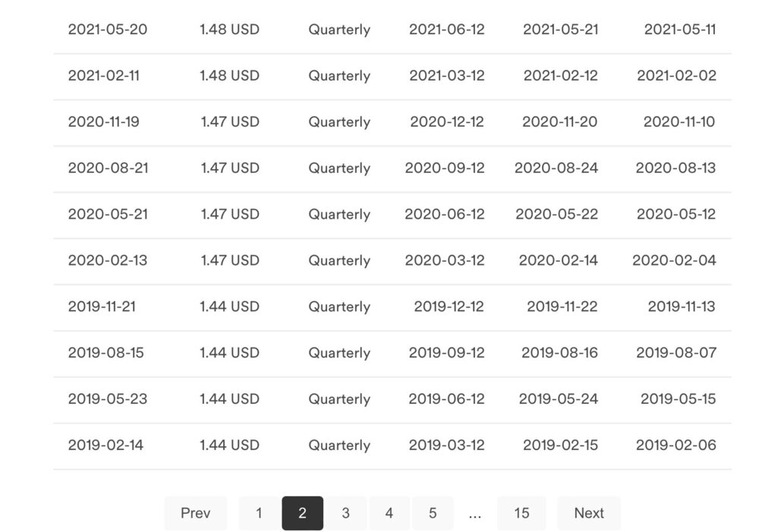Screen dimensions: 759x532
Task: Click the Next pagination button
Action: [589, 513]
